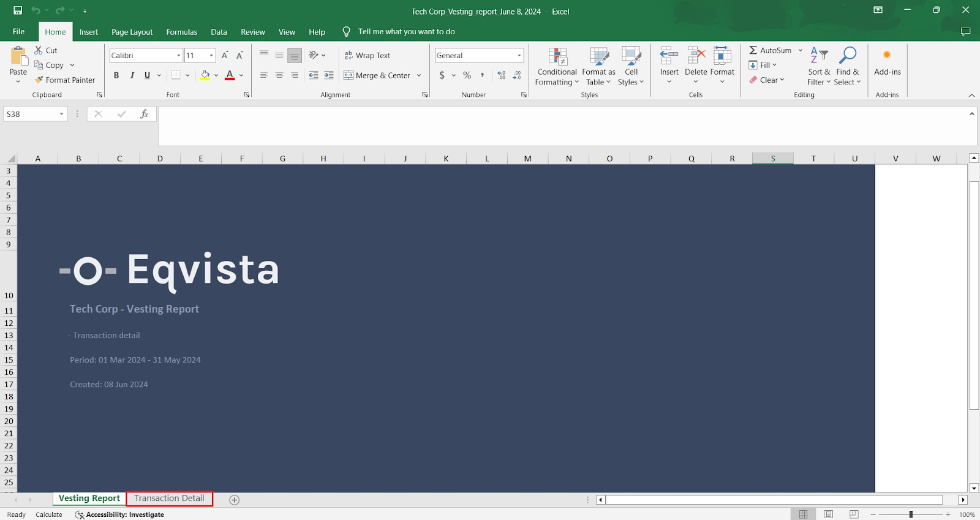Open the font size dropdown
The height and width of the screenshot is (520, 980).
coord(211,55)
